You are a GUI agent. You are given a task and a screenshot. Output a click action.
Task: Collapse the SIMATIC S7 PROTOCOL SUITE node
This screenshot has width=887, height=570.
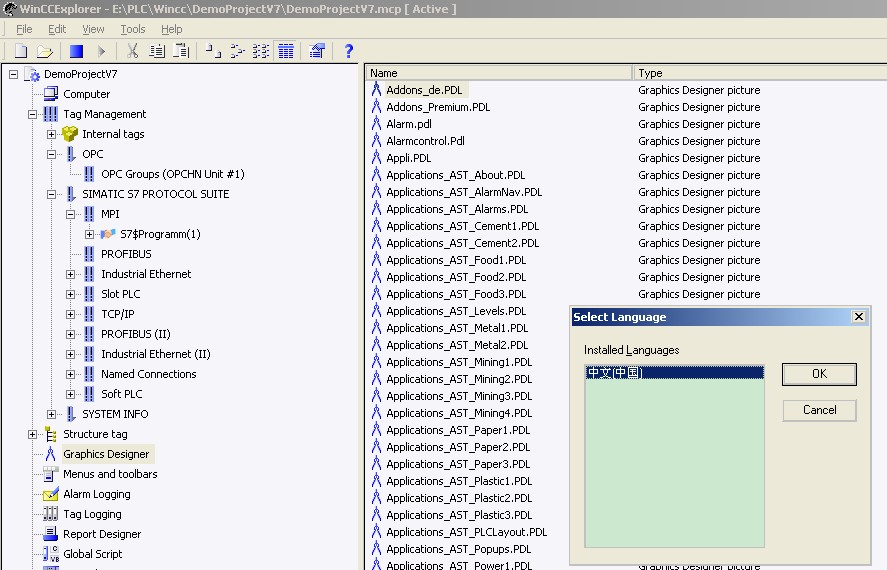point(52,194)
